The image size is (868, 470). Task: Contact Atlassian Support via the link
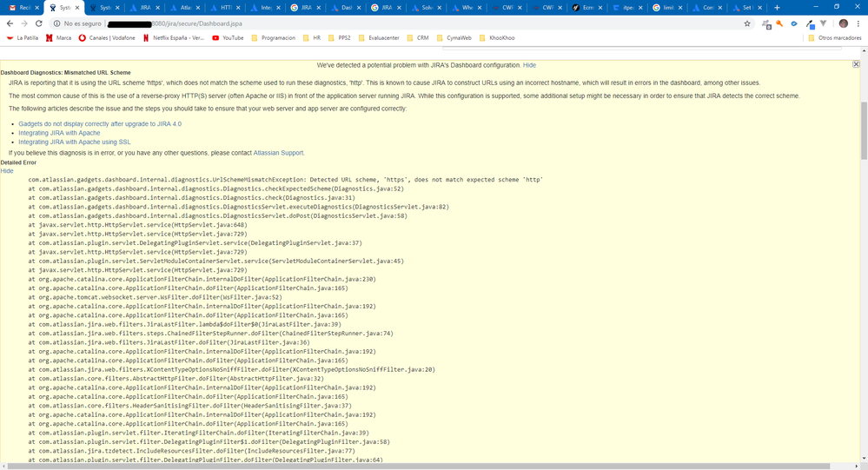tap(278, 153)
